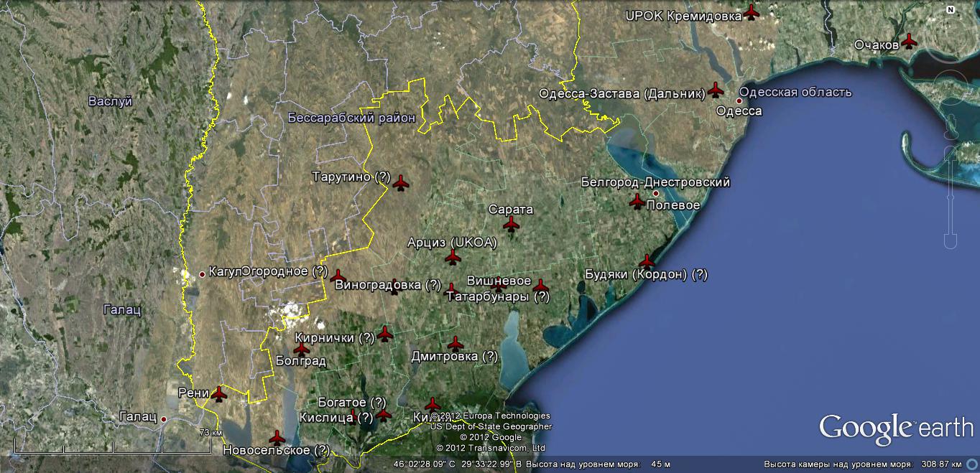Click the Белгород-Днестровский airplane marker
This screenshot has width=980, height=473.
[637, 201]
